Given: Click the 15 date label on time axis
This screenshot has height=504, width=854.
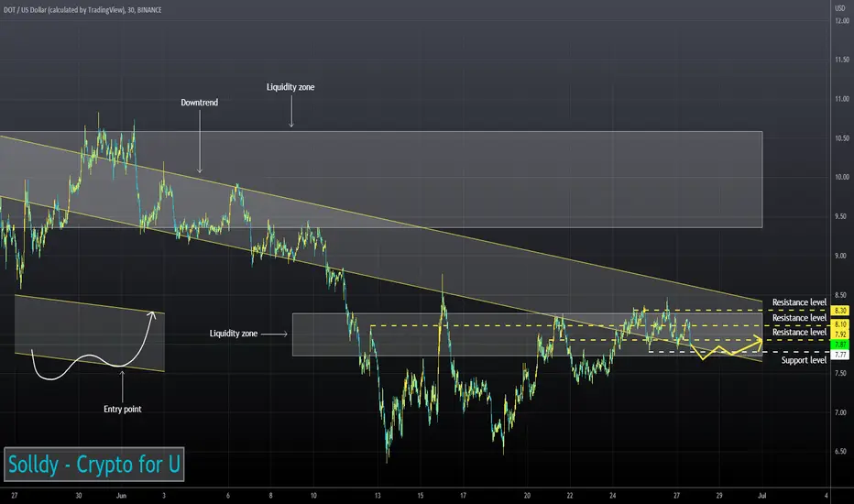Looking at the screenshot, I should click(420, 495).
